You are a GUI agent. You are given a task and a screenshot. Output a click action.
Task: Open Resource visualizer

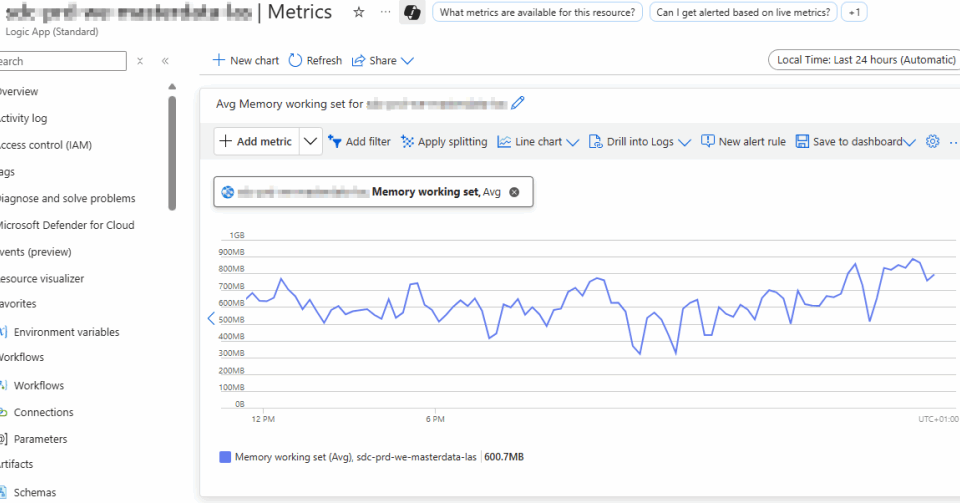tap(42, 278)
